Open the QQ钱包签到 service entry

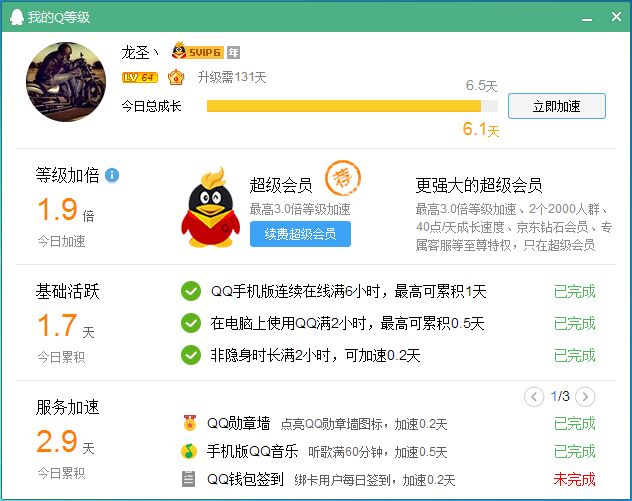click(245, 479)
